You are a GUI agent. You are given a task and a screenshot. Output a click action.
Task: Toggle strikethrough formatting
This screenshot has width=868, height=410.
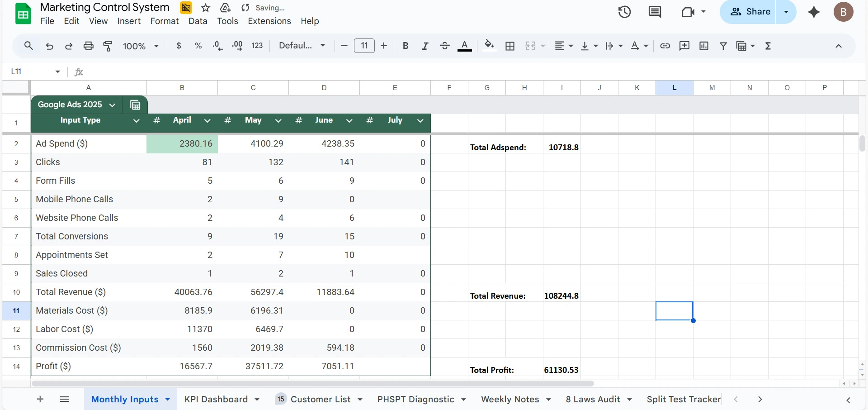coord(444,46)
